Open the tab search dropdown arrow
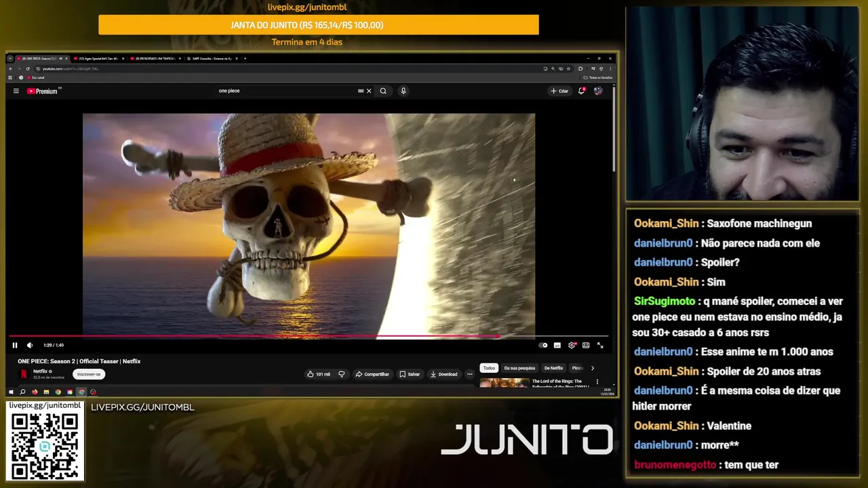The height and width of the screenshot is (488, 868). [x=10, y=58]
